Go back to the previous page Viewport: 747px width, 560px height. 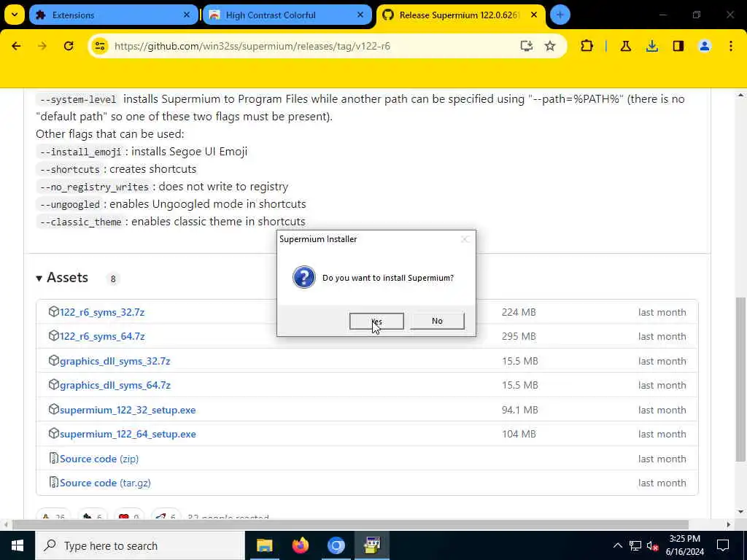click(16, 46)
